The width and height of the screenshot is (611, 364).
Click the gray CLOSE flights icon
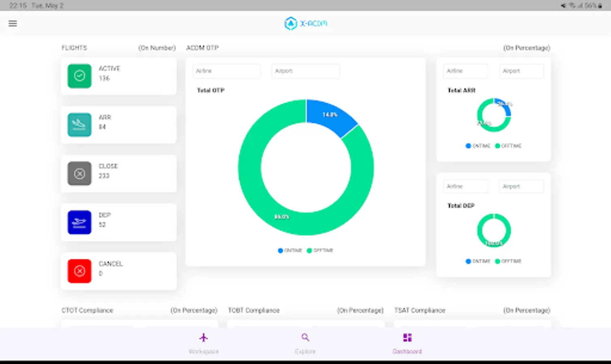[79, 174]
